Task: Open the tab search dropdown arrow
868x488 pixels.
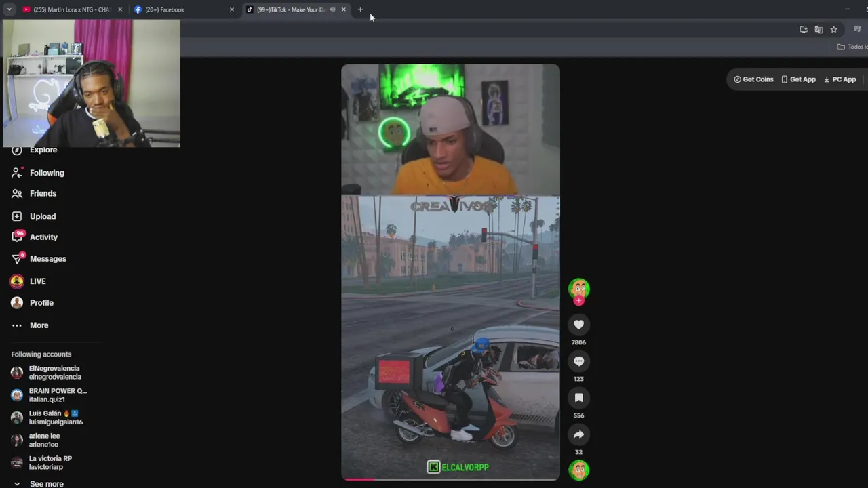Action: [9, 9]
